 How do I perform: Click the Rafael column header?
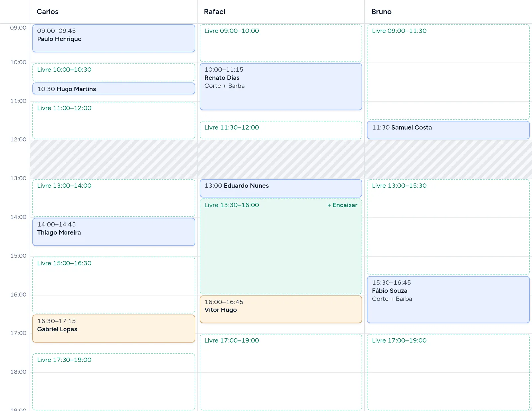tap(281, 12)
